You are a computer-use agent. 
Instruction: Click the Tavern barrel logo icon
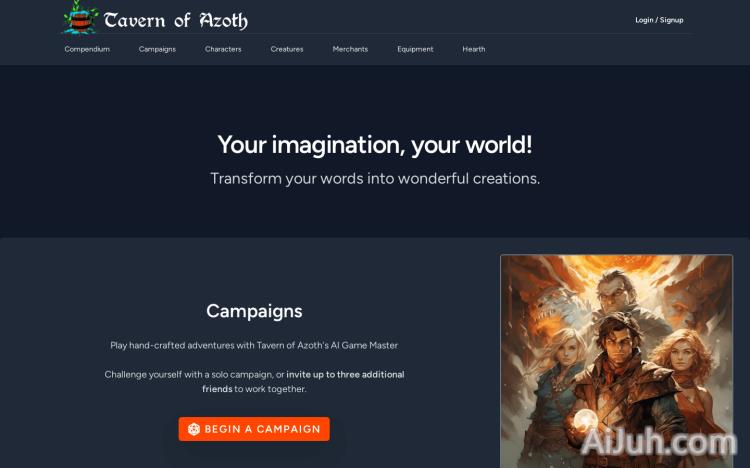click(x=80, y=18)
